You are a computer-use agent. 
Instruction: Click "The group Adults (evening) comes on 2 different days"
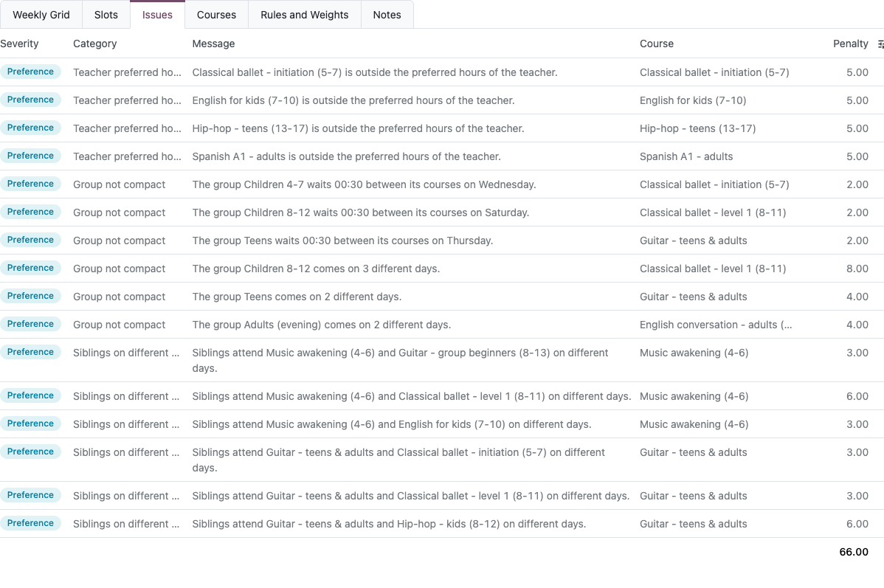[321, 325]
